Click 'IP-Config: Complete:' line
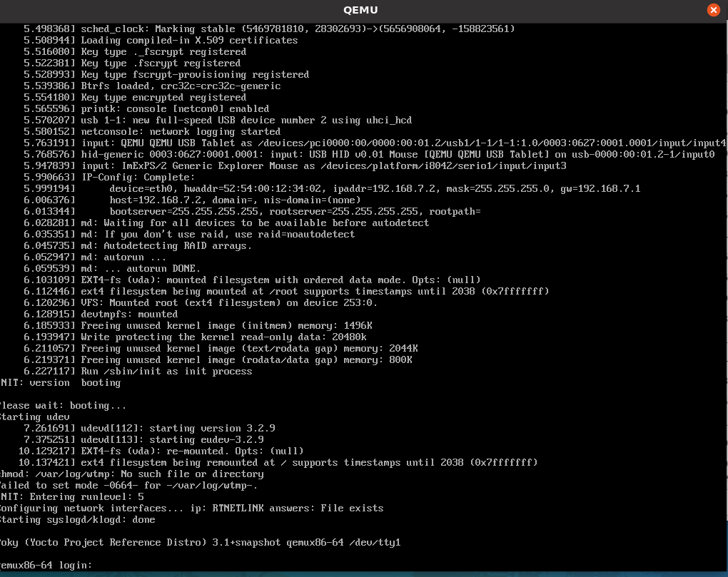728x577 pixels. coord(109,177)
